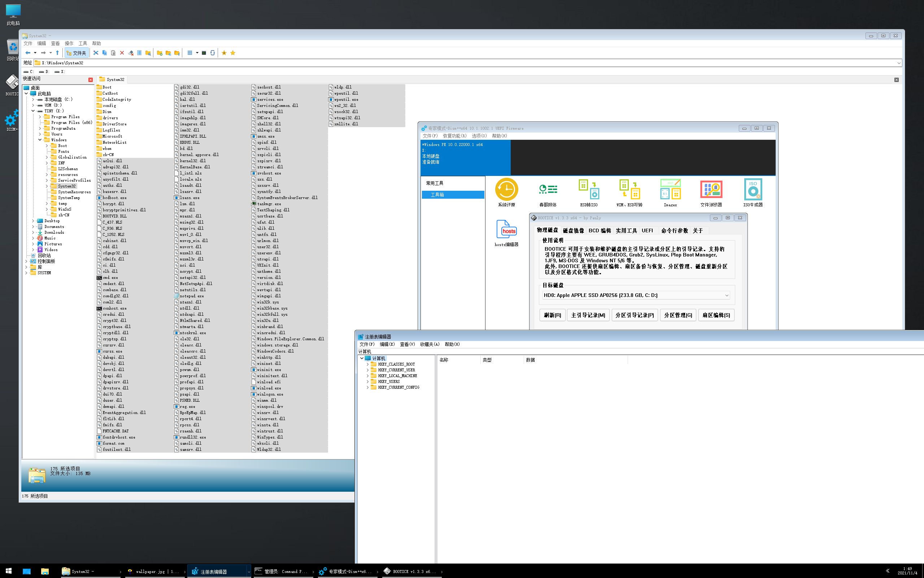
Task: Create a new folder with the green-plus folder icon
Action: click(160, 53)
